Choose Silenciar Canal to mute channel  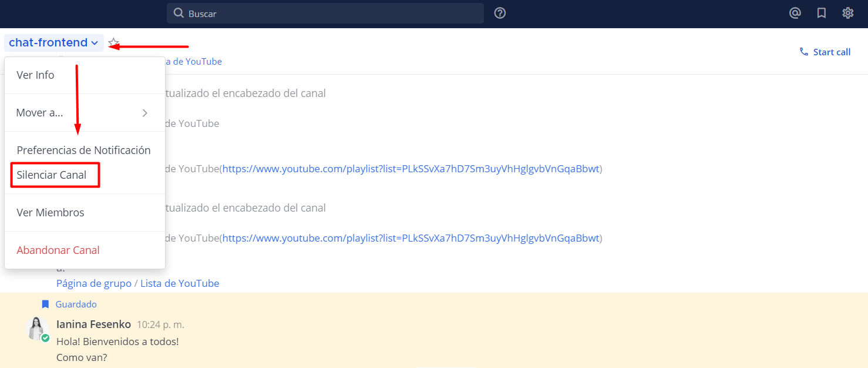pyautogui.click(x=52, y=175)
